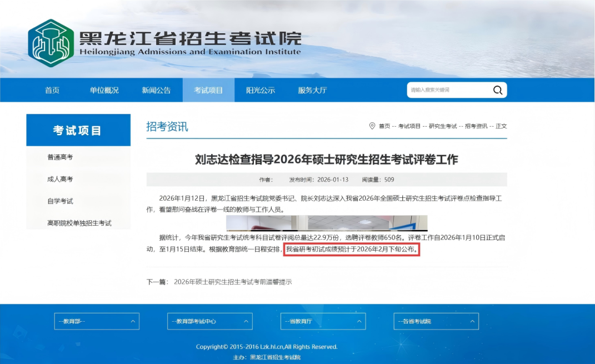
Task: Click the 考试项目 navigation tab
Action: point(208,90)
